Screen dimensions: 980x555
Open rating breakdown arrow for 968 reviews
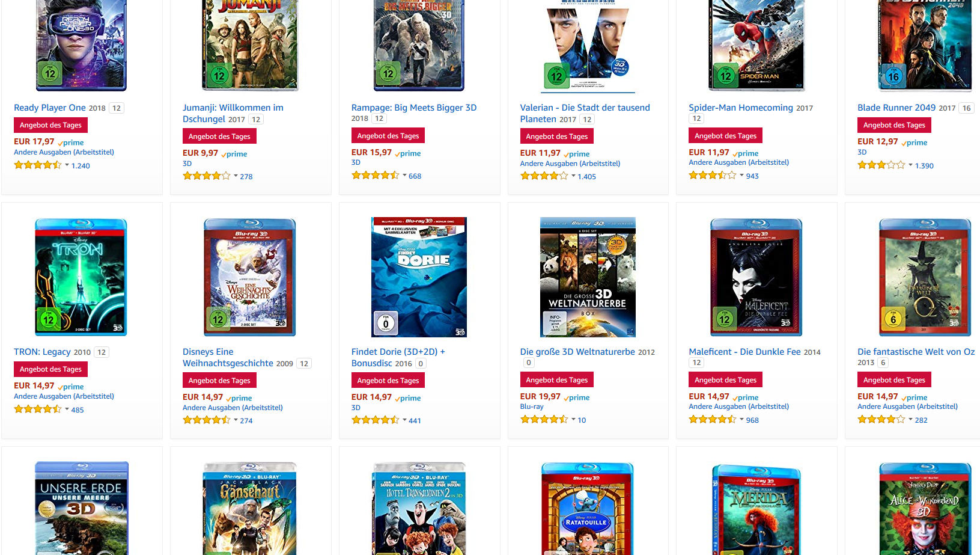[741, 420]
